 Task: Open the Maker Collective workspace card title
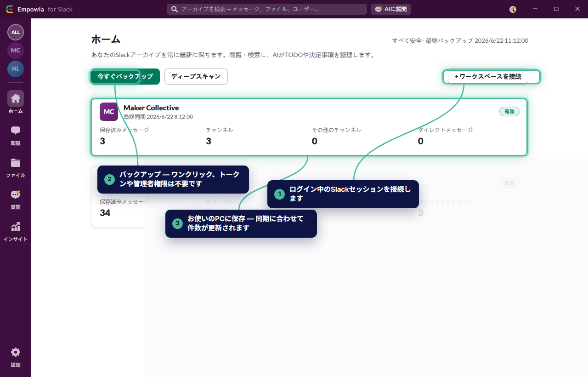pos(151,108)
